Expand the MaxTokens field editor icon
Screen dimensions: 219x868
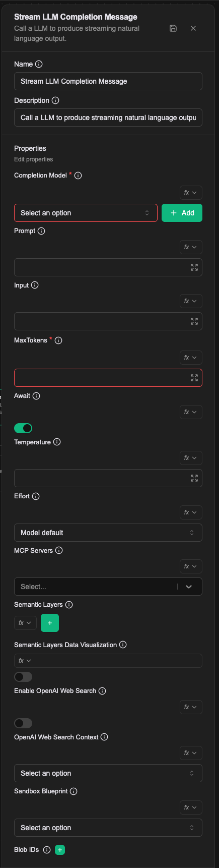click(x=194, y=378)
